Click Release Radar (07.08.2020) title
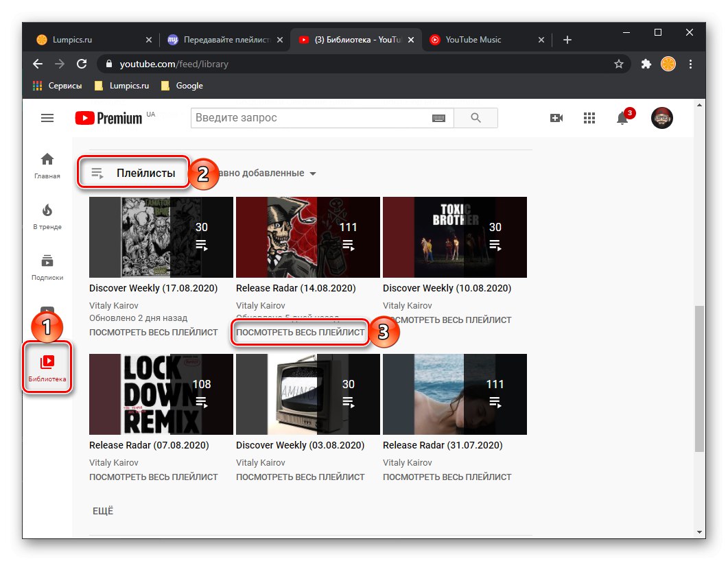 (x=149, y=445)
